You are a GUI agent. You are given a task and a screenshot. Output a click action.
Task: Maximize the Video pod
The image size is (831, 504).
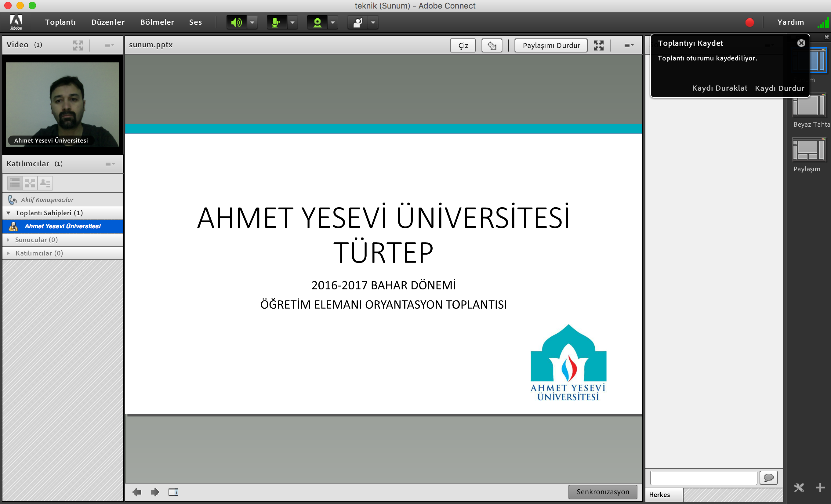tap(78, 45)
